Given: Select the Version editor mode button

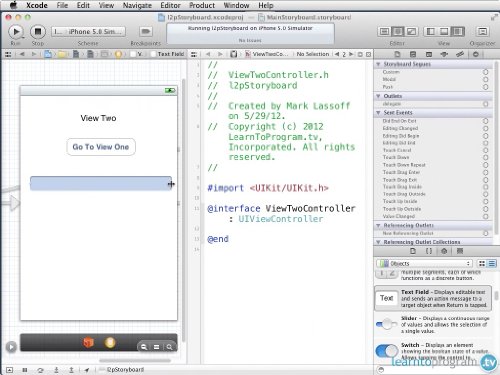Looking at the screenshot, I should tap(411, 32).
